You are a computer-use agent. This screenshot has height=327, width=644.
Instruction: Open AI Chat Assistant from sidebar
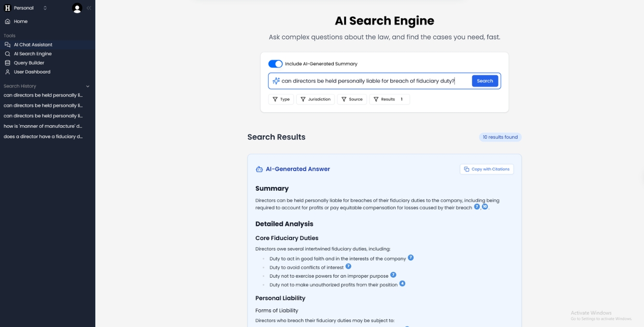(x=33, y=44)
